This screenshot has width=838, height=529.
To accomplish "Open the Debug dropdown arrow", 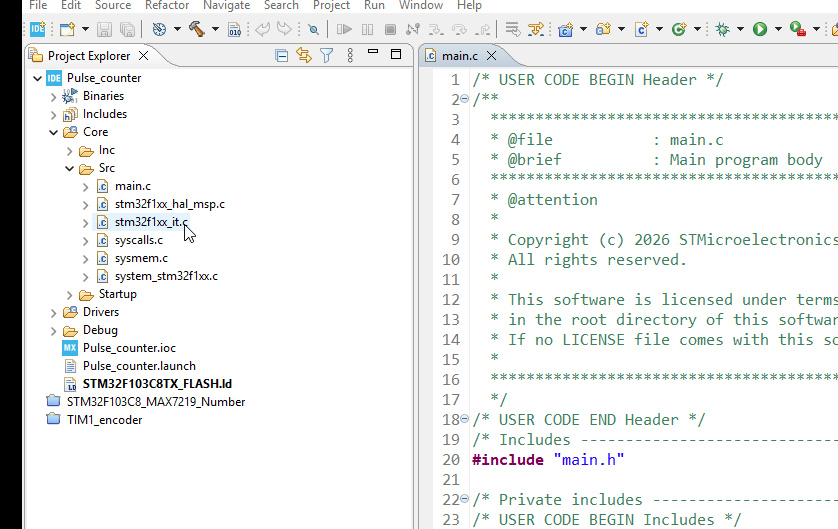I will (740, 29).
